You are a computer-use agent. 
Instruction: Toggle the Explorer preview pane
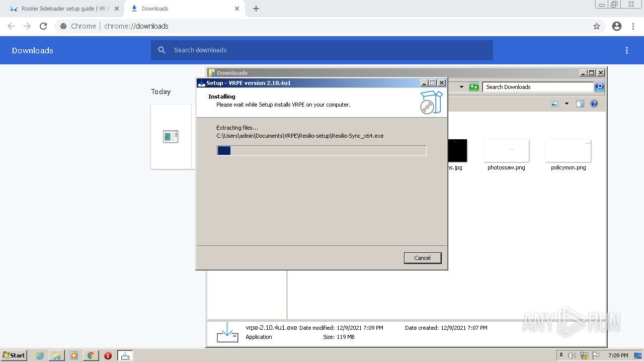tap(580, 104)
